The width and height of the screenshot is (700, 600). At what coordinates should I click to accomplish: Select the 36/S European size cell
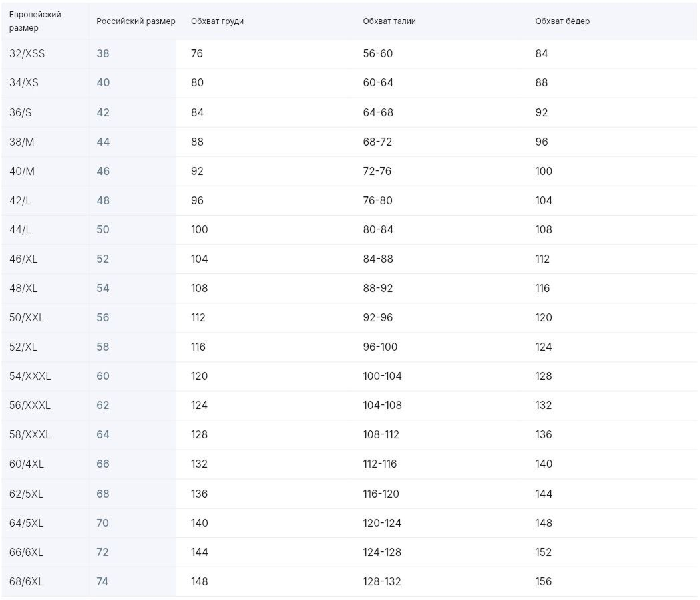pos(20,112)
